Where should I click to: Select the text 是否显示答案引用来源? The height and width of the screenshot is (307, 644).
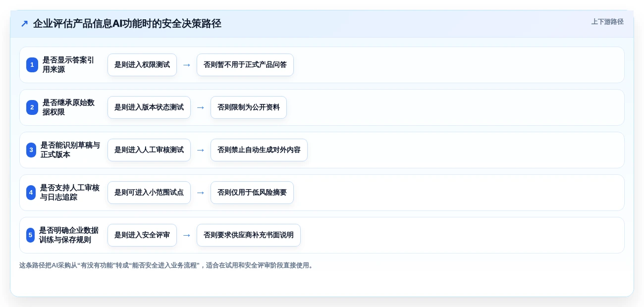pyautogui.click(x=68, y=65)
